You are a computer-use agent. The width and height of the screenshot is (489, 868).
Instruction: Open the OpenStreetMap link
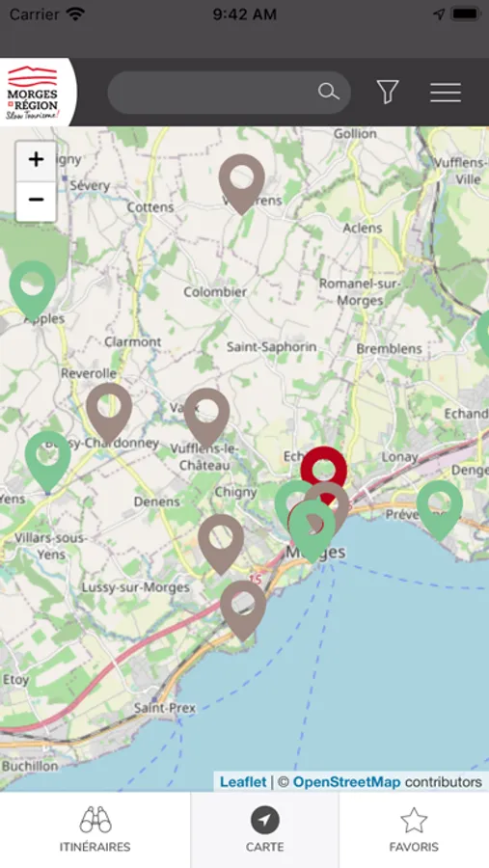[x=346, y=781]
